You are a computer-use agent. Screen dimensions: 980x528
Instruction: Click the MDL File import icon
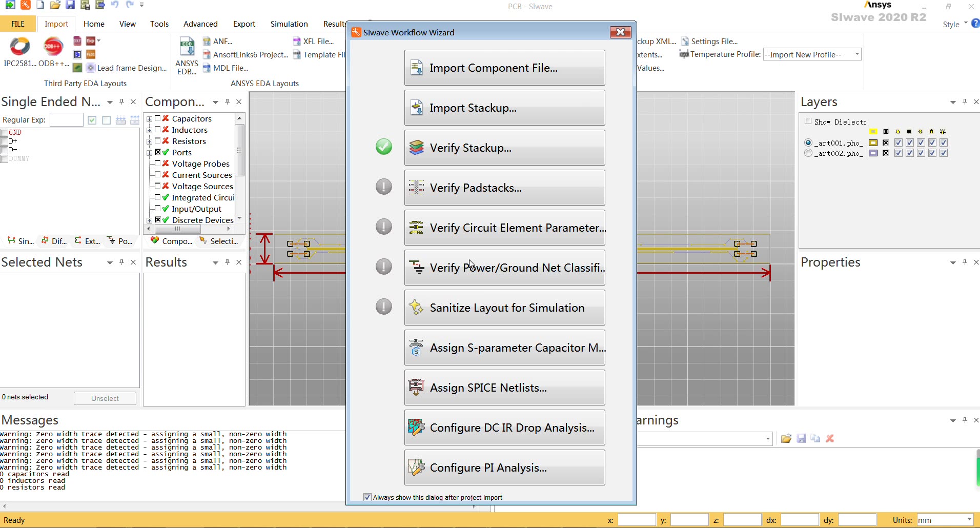(x=207, y=68)
